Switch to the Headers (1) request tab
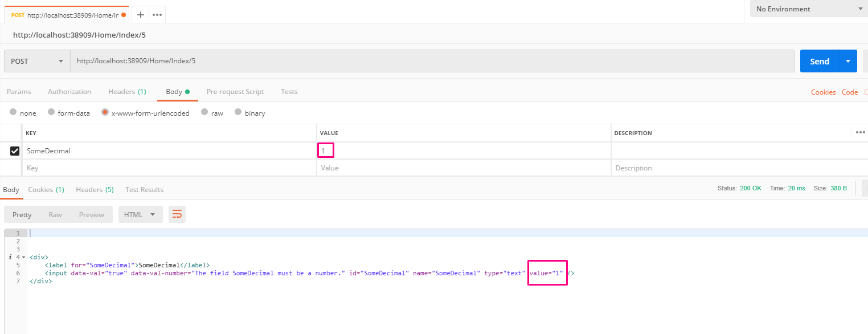The image size is (868, 334). pos(126,91)
